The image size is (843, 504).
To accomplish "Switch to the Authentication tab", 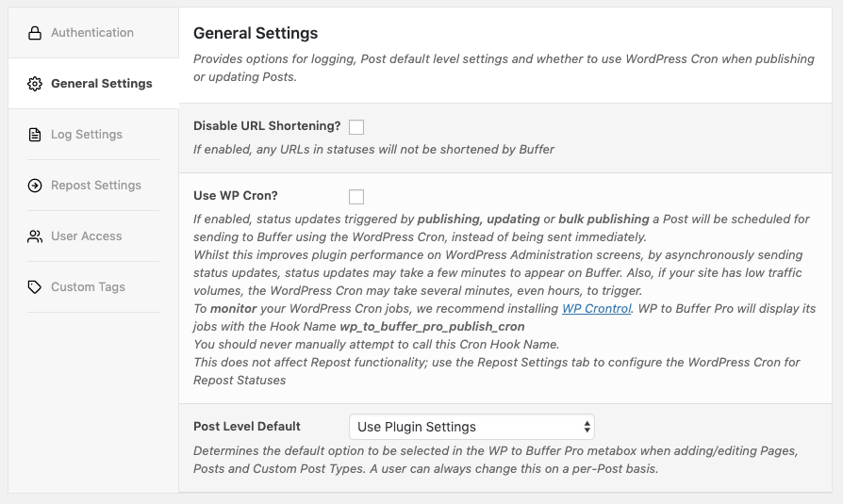I will tap(92, 32).
